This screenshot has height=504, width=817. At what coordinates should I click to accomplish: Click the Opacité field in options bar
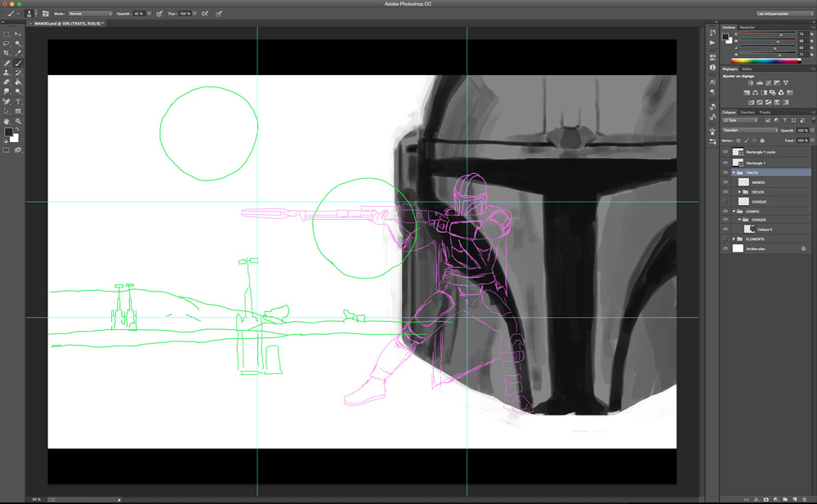point(139,14)
